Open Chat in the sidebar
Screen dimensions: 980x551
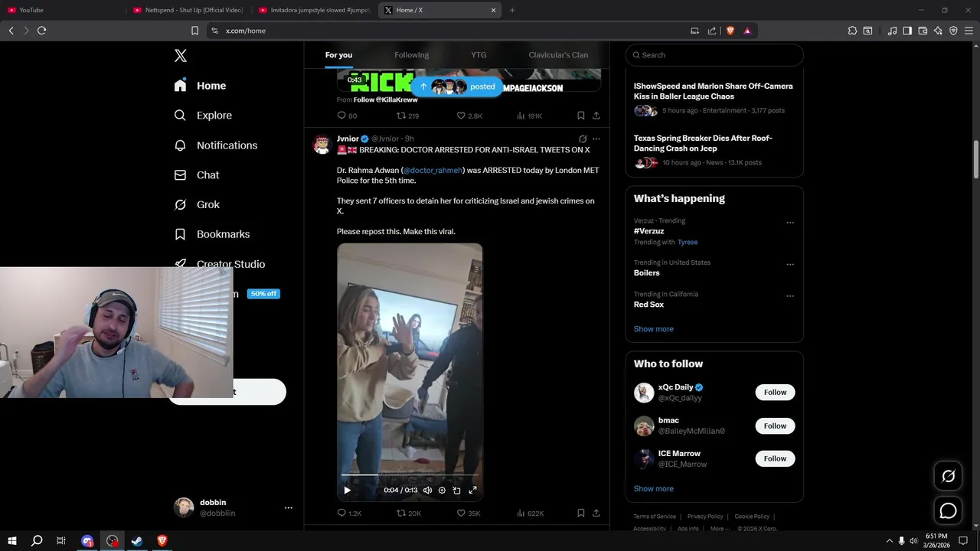click(197, 175)
